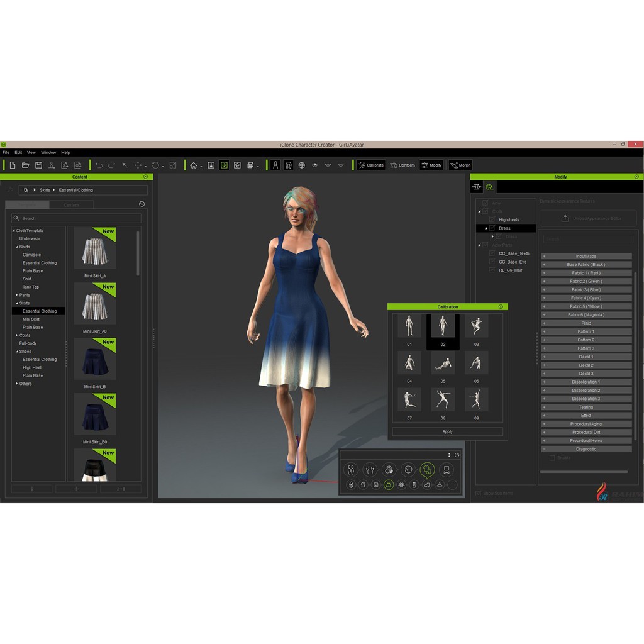644x644 pixels.
Task: Select the move tool
Action: 138,165
